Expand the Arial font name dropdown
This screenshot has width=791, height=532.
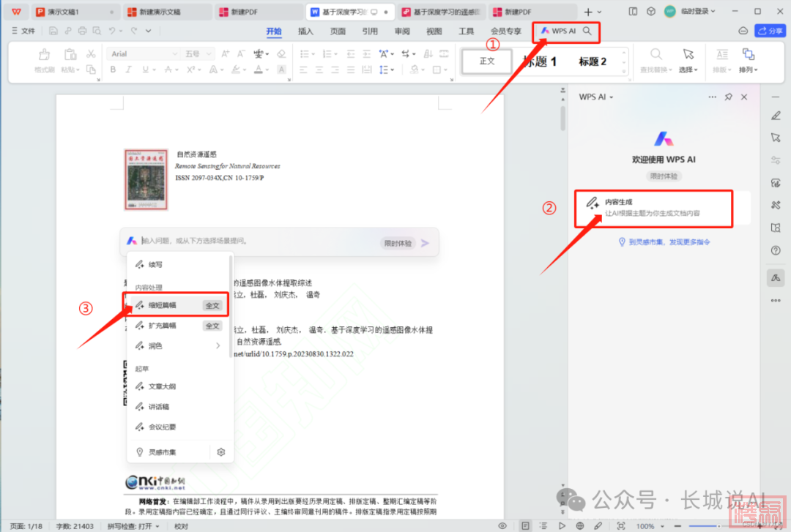pos(174,54)
